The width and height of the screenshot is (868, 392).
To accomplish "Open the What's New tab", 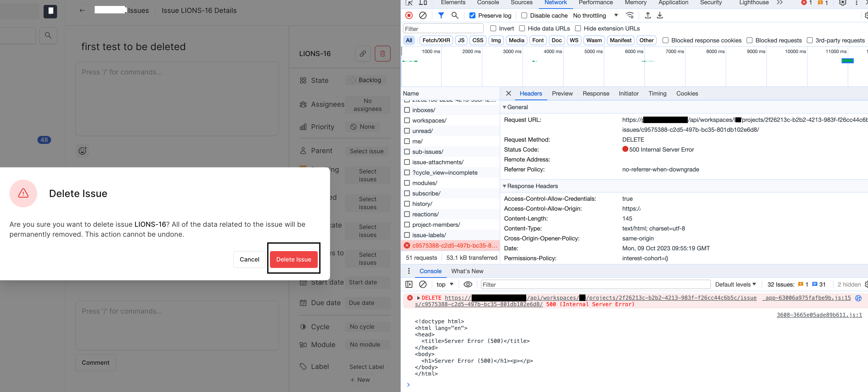I will pyautogui.click(x=467, y=271).
